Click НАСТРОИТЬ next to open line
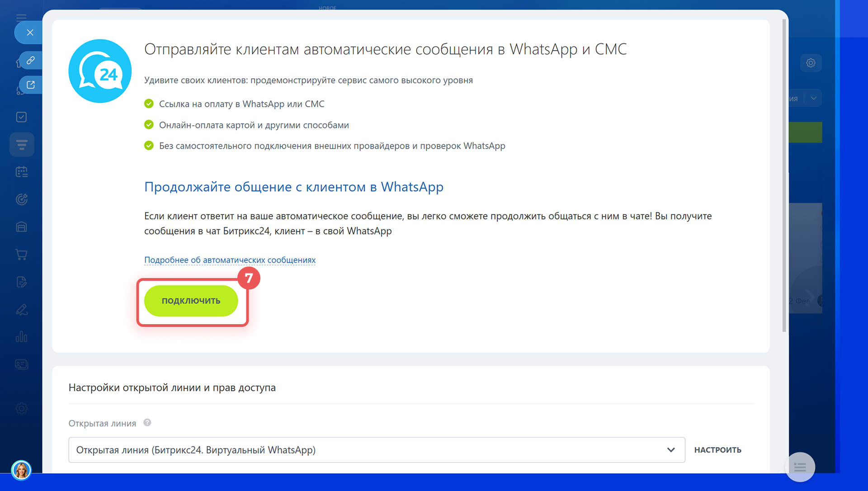868x491 pixels. pos(717,450)
